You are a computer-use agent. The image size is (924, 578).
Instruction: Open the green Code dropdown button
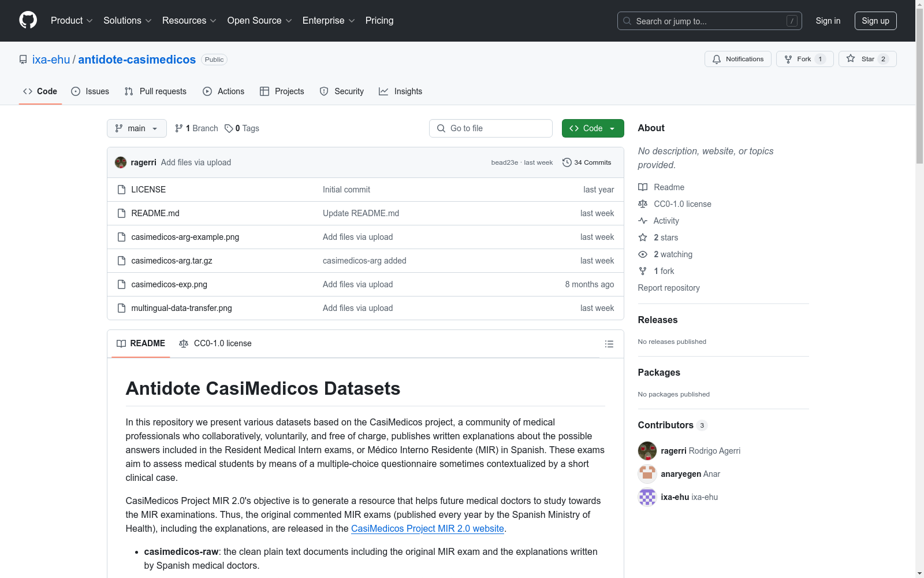tap(593, 128)
